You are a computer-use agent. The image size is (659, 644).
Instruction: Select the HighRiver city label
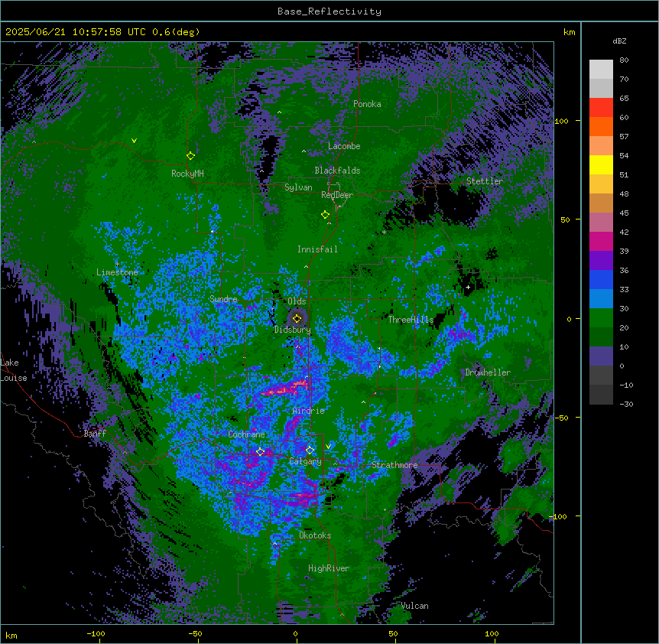pyautogui.click(x=329, y=568)
